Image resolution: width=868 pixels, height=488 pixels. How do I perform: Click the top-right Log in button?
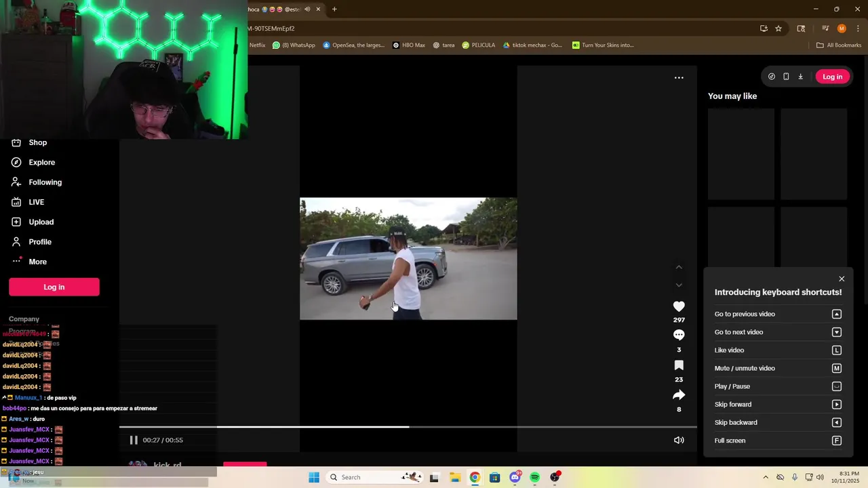coord(832,77)
